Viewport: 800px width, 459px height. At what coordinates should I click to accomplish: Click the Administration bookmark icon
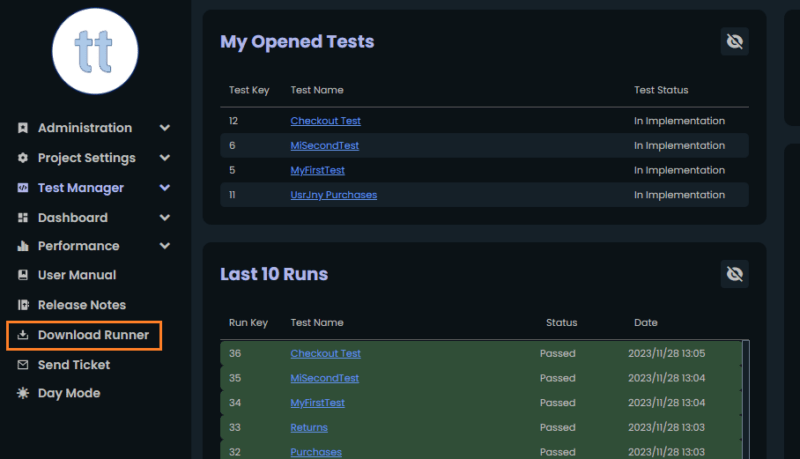click(x=23, y=128)
